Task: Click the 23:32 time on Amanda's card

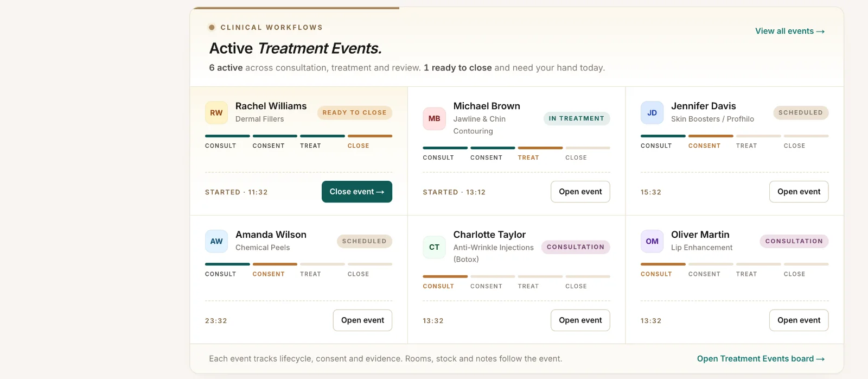Action: coord(216,321)
